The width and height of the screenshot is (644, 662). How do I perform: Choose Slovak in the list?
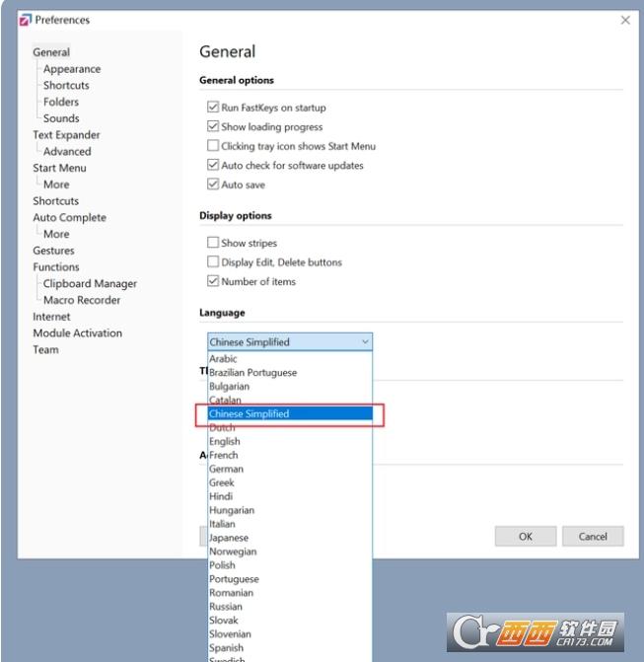[x=290, y=621]
